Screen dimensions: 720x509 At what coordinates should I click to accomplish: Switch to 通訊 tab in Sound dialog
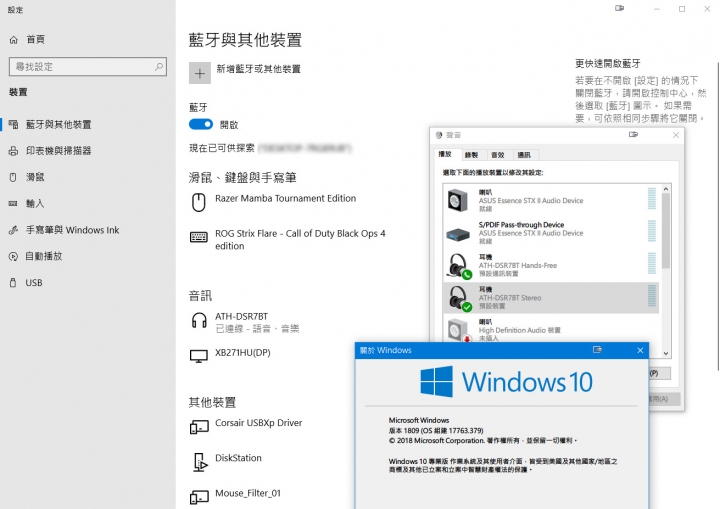(524, 155)
